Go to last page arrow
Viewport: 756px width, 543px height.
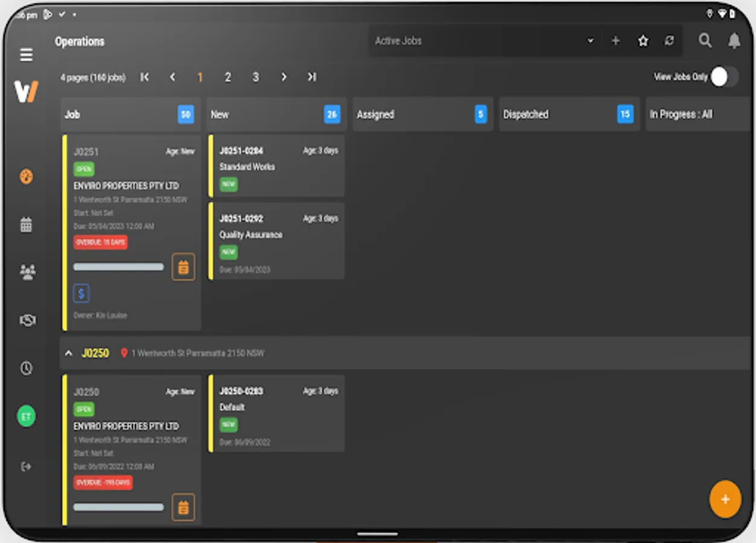point(312,77)
